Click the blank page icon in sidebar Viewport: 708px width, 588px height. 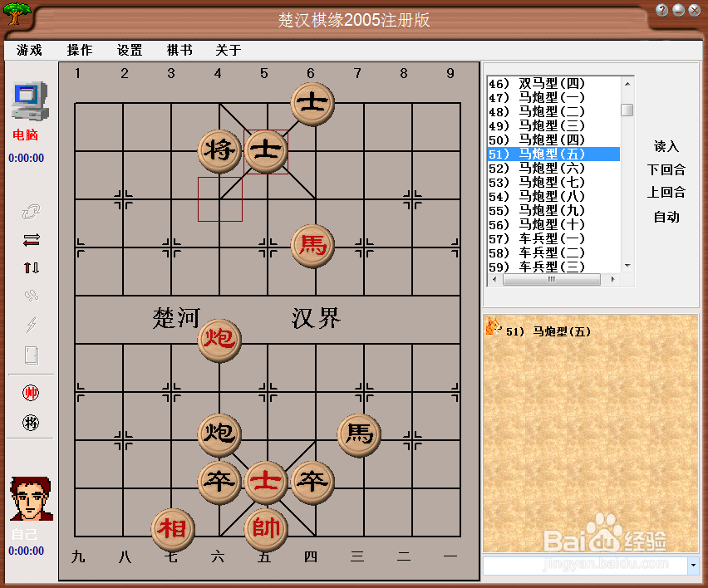(x=31, y=355)
